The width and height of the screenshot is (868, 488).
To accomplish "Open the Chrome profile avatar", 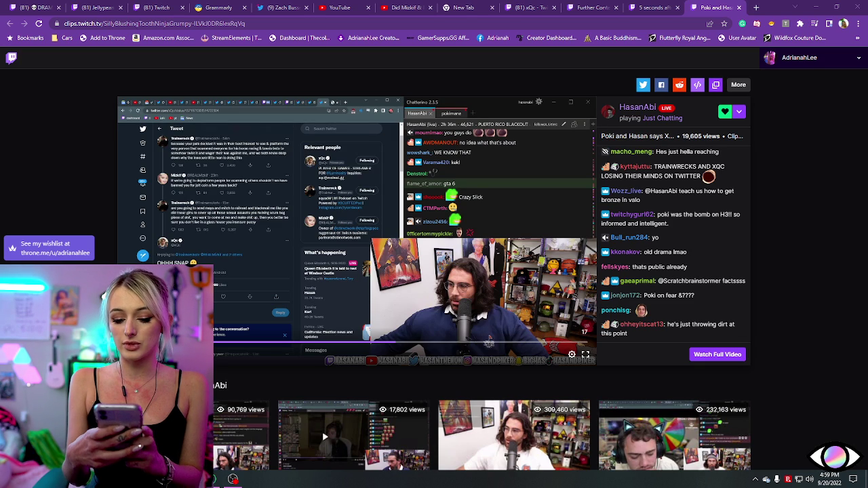I will coord(844,23).
